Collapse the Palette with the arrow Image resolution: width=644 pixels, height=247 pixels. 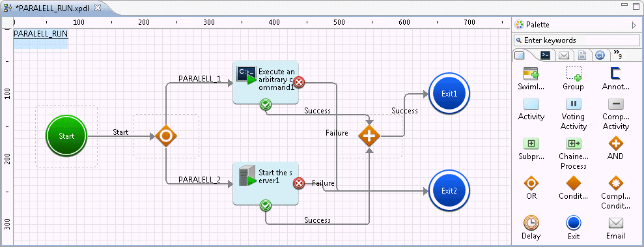(634, 25)
